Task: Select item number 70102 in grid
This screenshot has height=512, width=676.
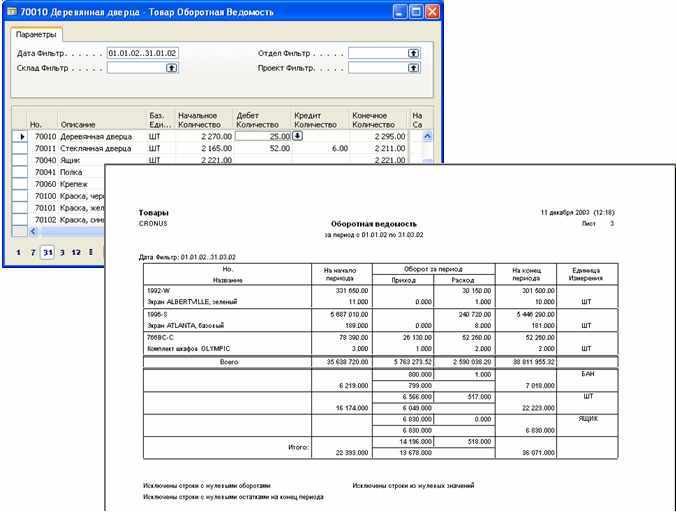Action: point(45,220)
